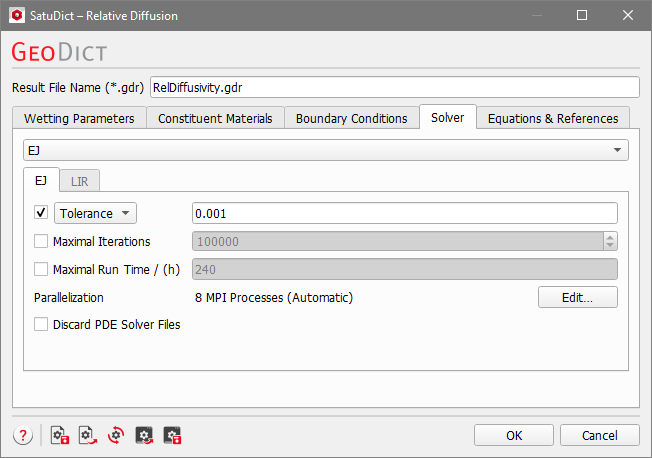The height and width of the screenshot is (458, 652).
Task: Click the GeoDict app icon in title bar
Action: (17, 15)
